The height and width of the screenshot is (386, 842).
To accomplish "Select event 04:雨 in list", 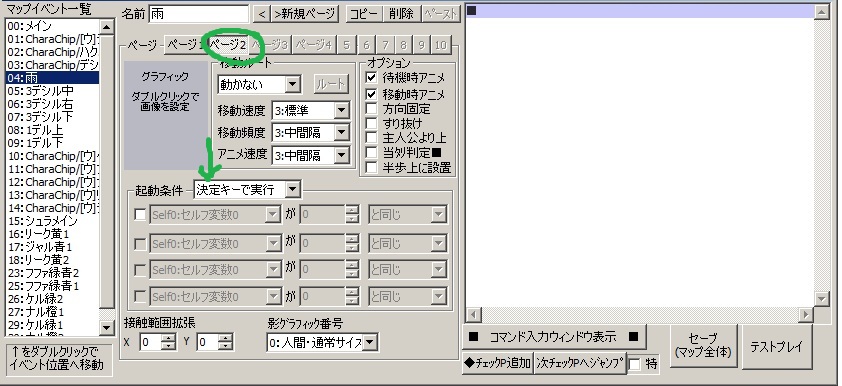I will tap(52, 78).
